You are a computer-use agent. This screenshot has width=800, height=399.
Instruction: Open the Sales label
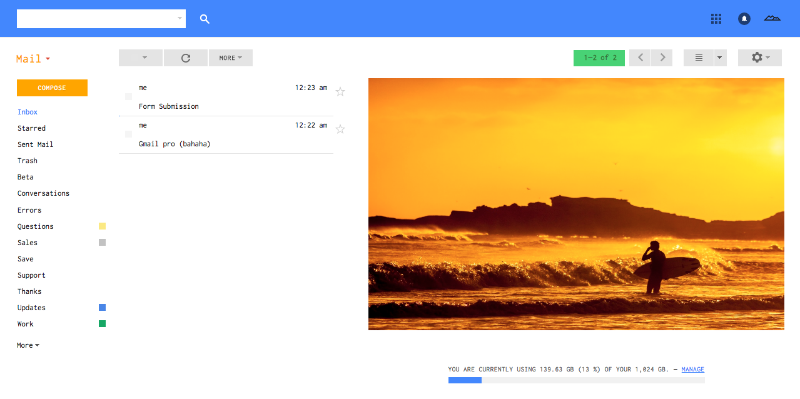click(27, 243)
